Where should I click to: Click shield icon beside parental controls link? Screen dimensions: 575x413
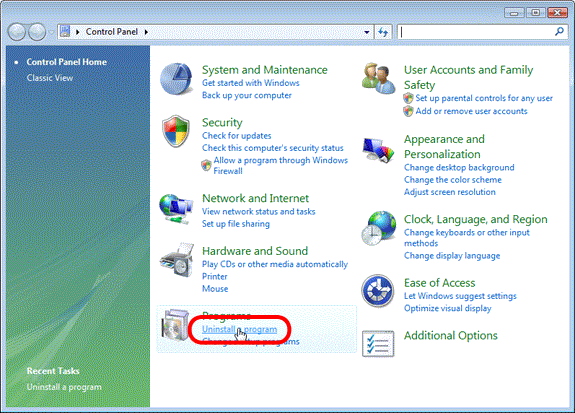coord(408,98)
